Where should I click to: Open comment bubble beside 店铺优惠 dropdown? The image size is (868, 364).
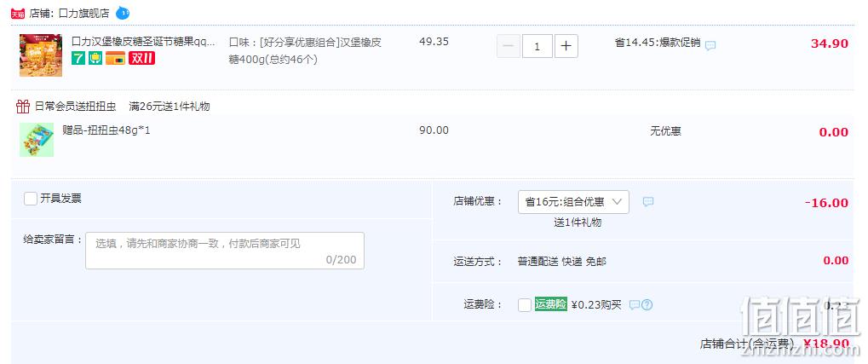click(647, 202)
